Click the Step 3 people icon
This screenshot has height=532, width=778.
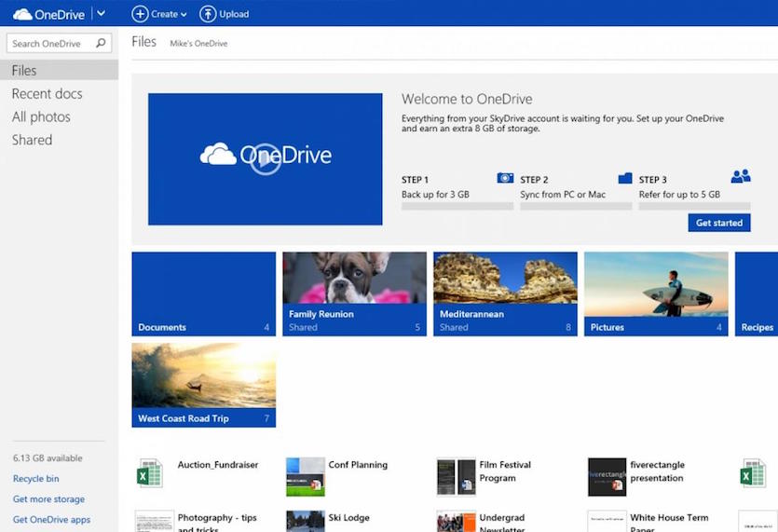[741, 176]
